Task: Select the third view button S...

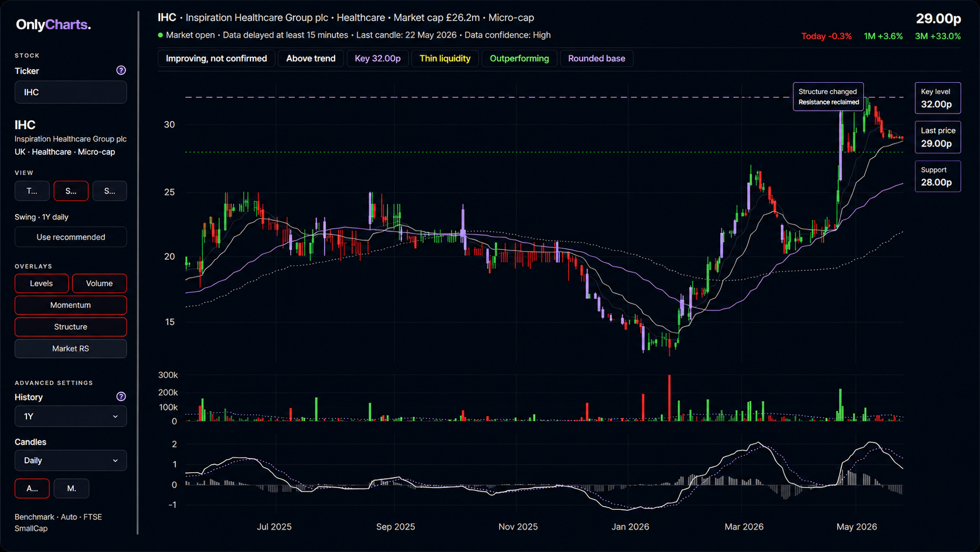Action: (110, 191)
